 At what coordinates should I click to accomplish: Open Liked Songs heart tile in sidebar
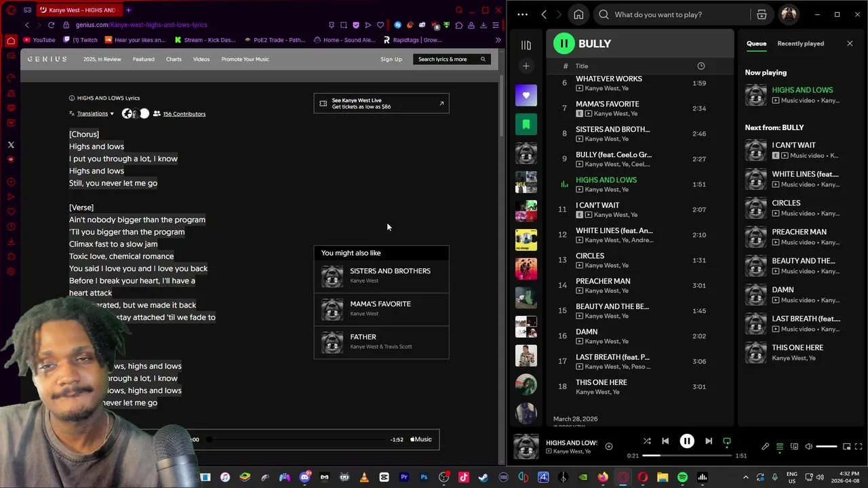[x=526, y=96]
